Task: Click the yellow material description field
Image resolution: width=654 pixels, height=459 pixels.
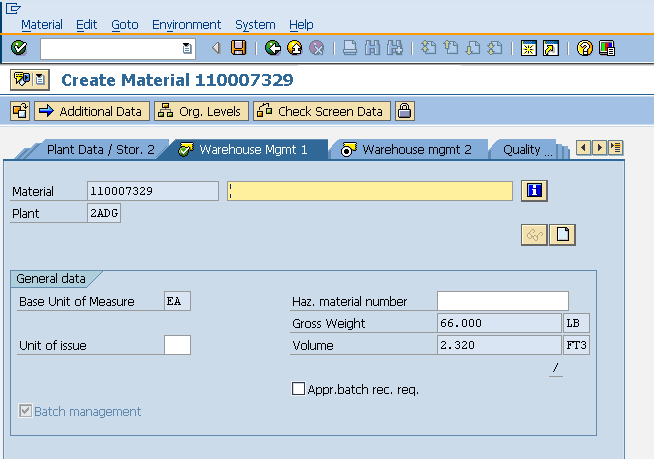Action: pos(370,191)
